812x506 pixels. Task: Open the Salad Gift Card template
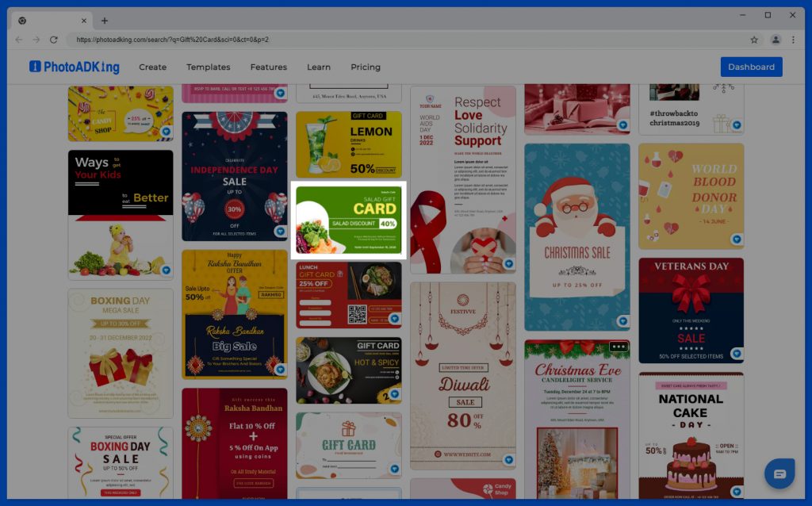click(x=349, y=220)
